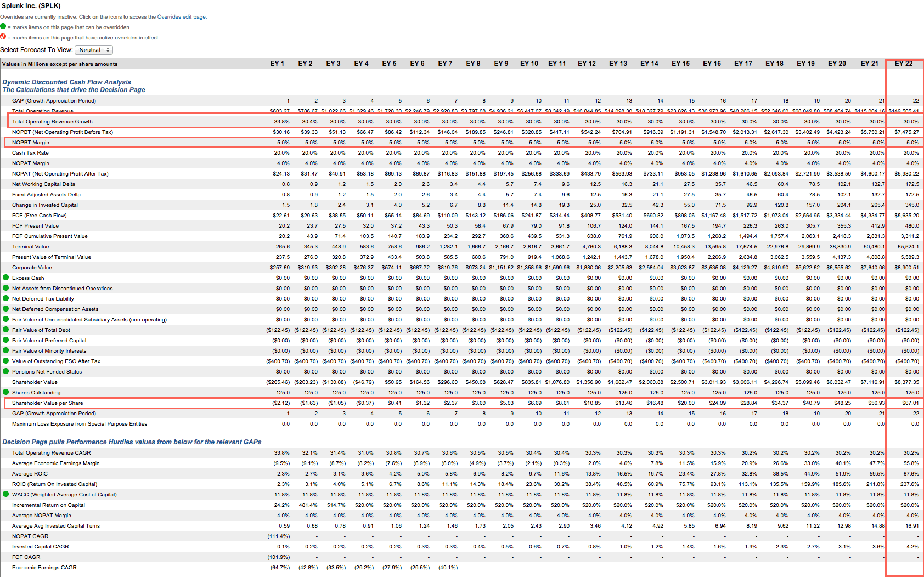This screenshot has height=577, width=924.
Task: Click Present Value of Terminal Value label
Action: coord(52,257)
